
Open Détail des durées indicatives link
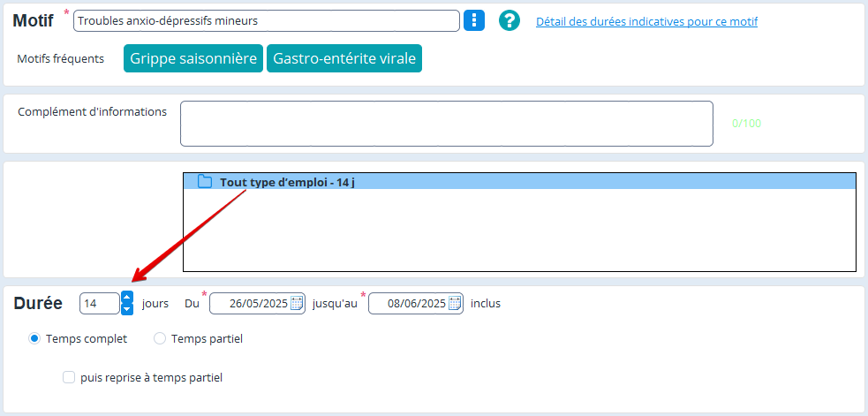[x=646, y=21]
